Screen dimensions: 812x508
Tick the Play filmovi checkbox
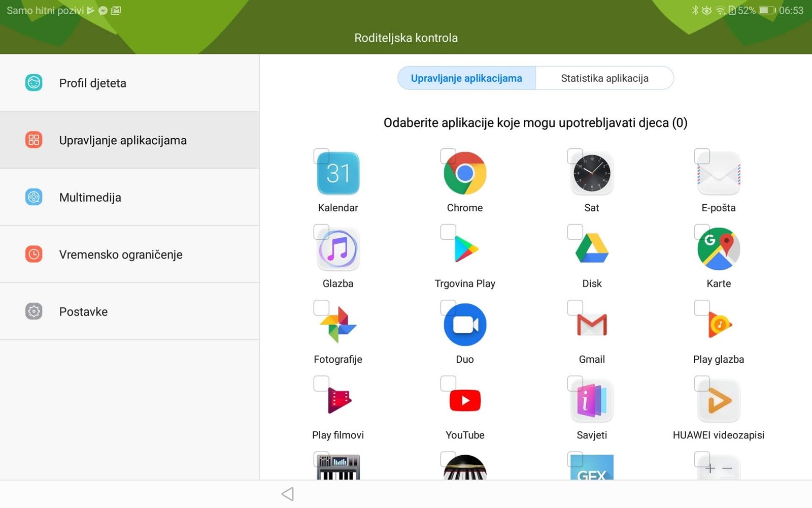pos(321,383)
